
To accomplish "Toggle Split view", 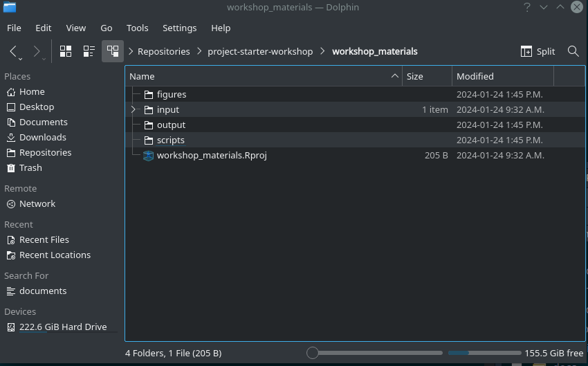I will pyautogui.click(x=538, y=51).
